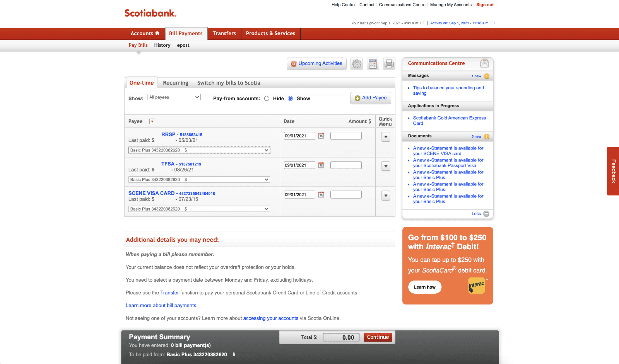
Task: Go to the Accounts menu
Action: [x=145, y=34]
